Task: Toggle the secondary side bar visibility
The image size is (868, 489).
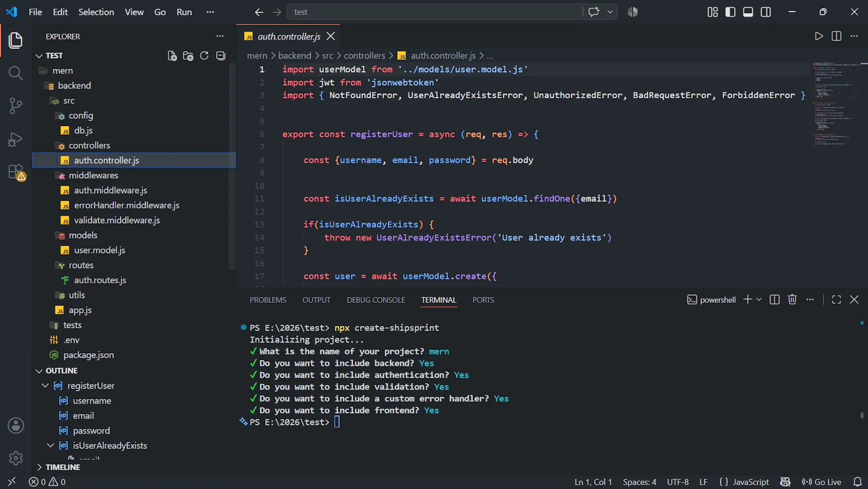Action: (x=766, y=12)
